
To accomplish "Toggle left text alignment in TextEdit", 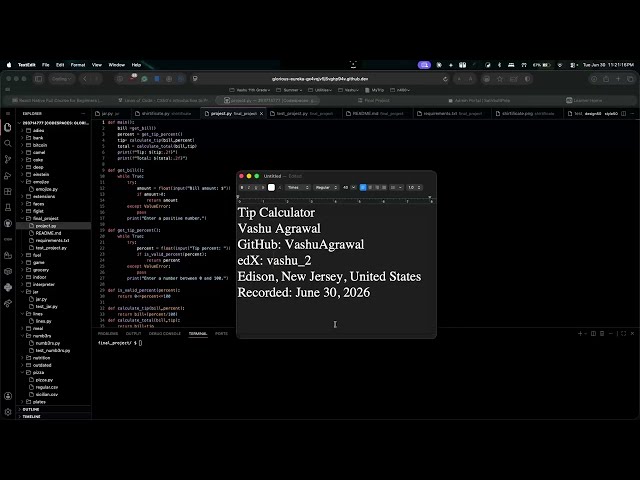I will click(363, 187).
